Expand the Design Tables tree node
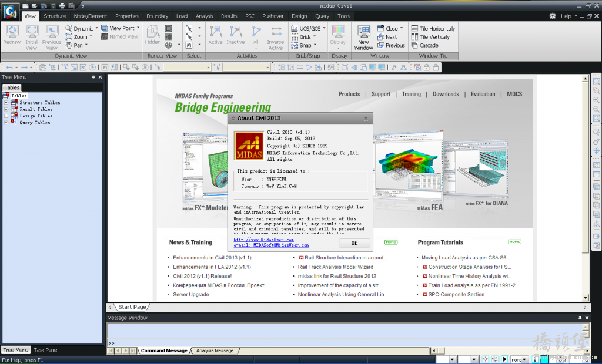The image size is (602, 364). (6, 116)
